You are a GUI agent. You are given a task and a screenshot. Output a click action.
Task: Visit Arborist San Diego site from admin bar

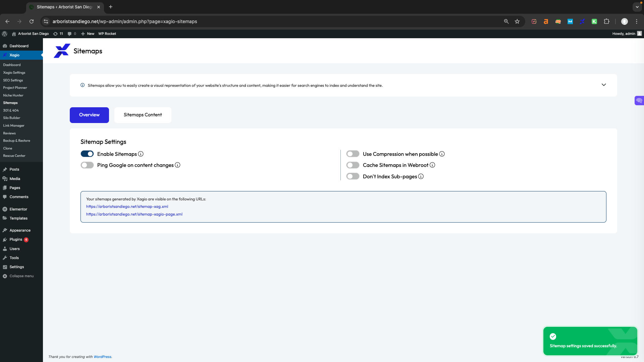(x=30, y=34)
